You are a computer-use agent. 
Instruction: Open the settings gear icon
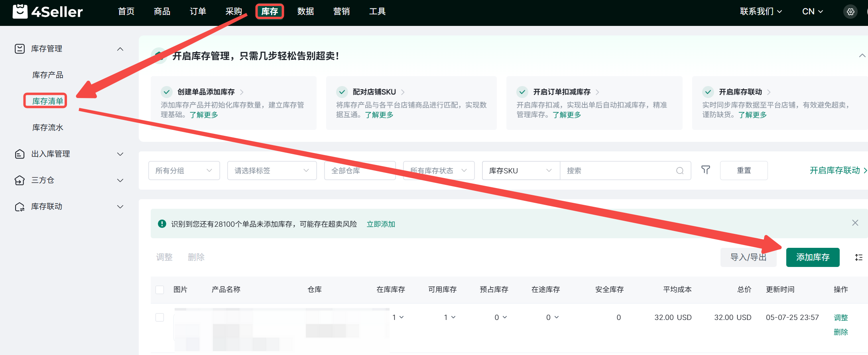click(850, 12)
